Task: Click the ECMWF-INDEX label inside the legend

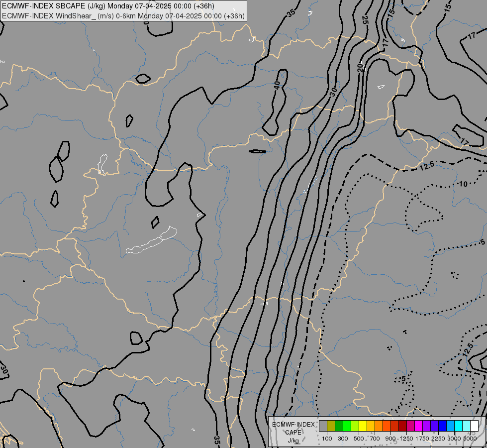Action: (x=293, y=425)
